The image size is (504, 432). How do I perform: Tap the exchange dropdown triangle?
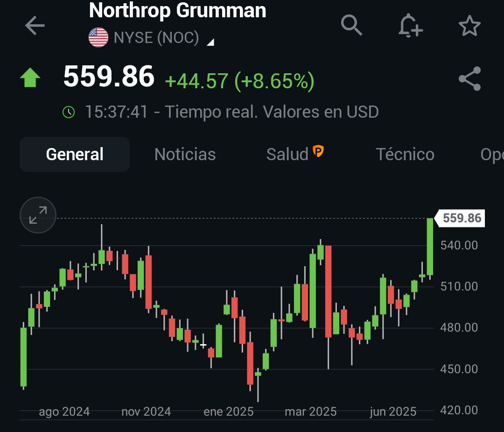210,42
